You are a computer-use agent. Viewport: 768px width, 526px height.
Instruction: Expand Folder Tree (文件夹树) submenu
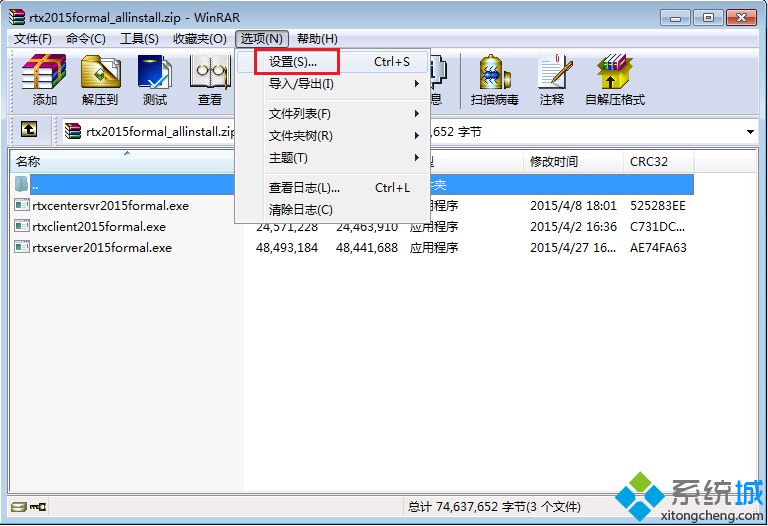pos(332,136)
